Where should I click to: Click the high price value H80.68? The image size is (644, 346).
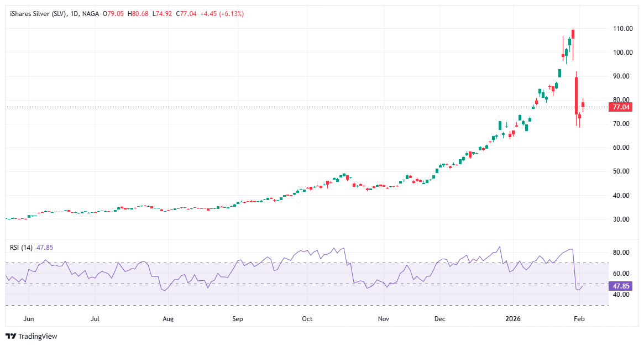click(138, 14)
